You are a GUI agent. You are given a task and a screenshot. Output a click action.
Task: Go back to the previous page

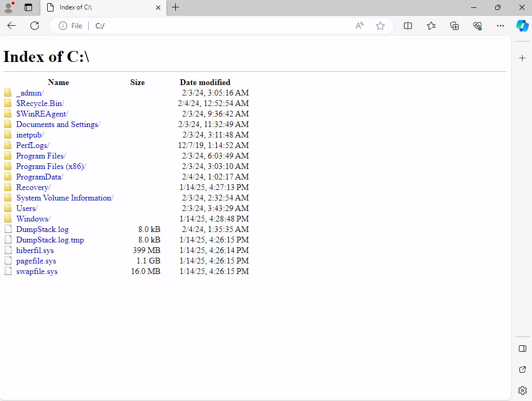pos(12,26)
